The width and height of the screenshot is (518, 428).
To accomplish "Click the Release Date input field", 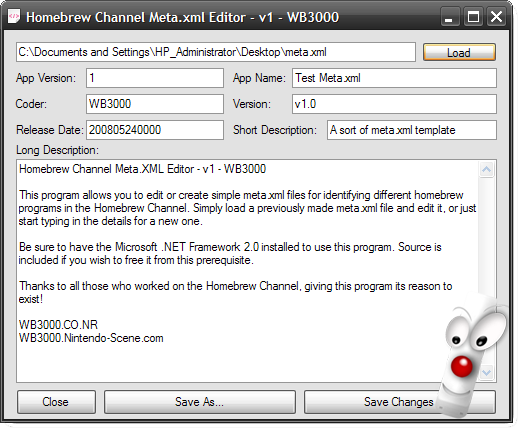I will [155, 130].
